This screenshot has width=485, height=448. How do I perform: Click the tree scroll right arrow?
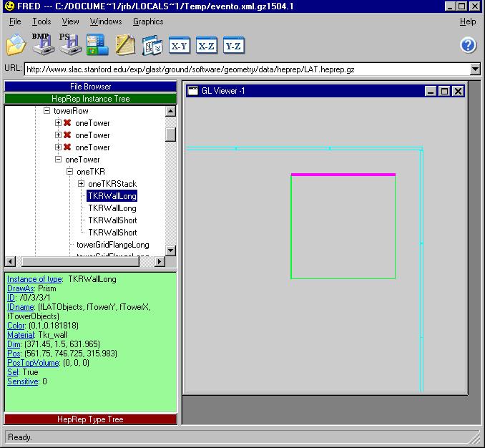(160, 261)
